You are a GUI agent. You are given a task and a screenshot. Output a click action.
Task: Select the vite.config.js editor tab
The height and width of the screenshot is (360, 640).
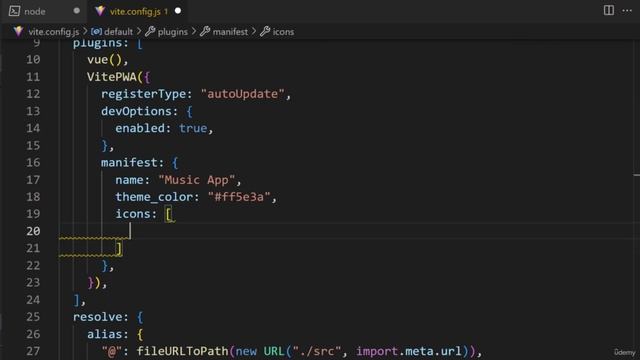click(x=137, y=11)
